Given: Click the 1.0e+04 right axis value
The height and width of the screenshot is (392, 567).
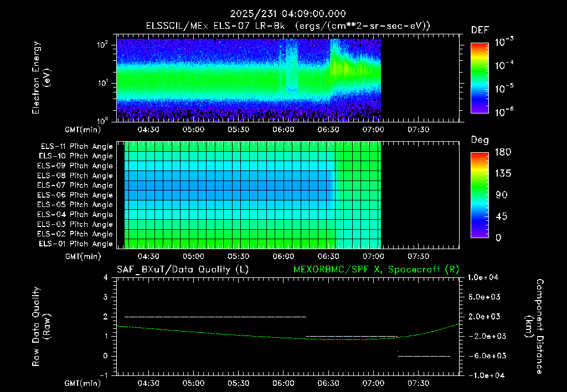Looking at the screenshot, I should (483, 277).
